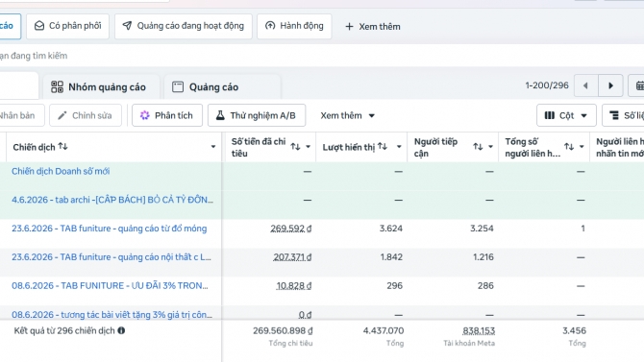Click total spend 269.560.898 đ

pyautogui.click(x=283, y=331)
